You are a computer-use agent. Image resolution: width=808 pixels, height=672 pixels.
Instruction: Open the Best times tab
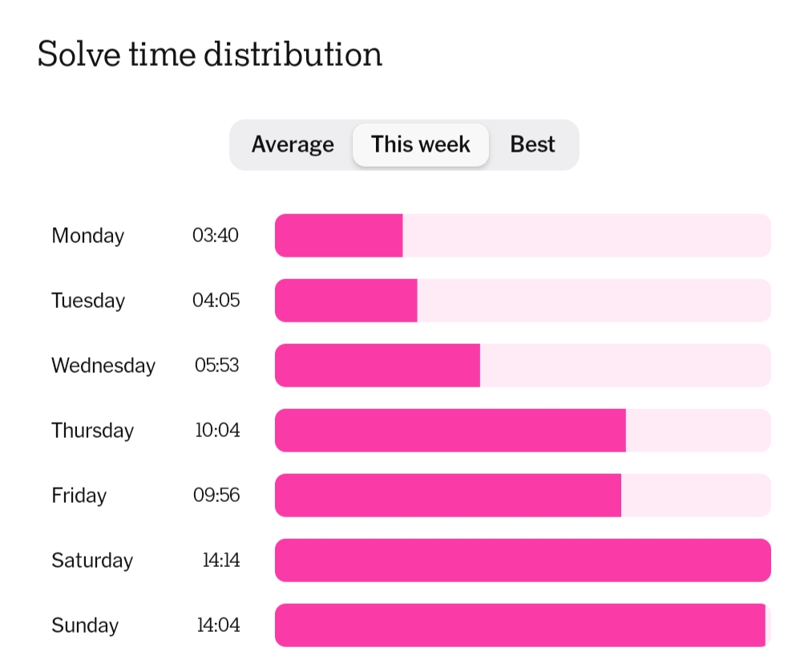pos(532,144)
